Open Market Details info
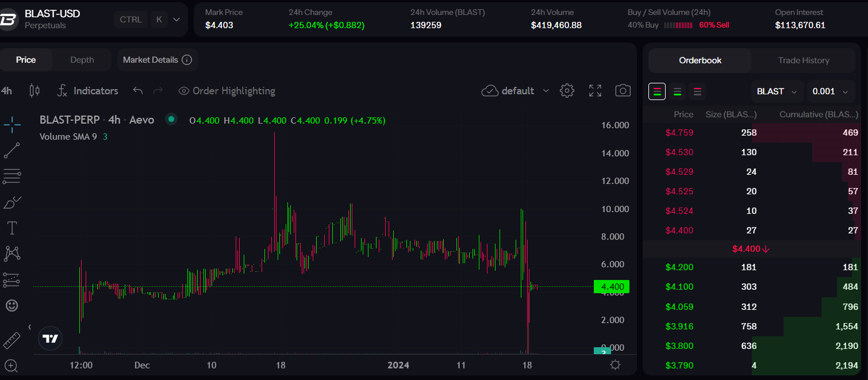Image resolution: width=868 pixels, height=380 pixels. [x=157, y=60]
